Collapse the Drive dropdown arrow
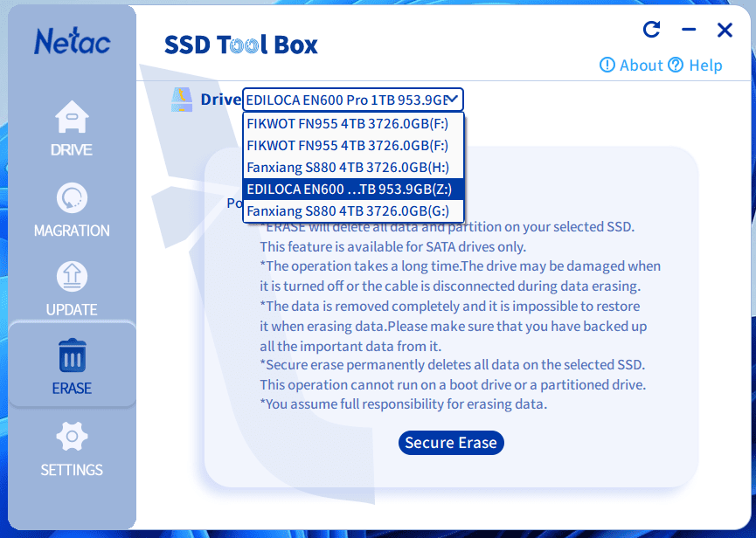The image size is (756, 538). coord(452,100)
